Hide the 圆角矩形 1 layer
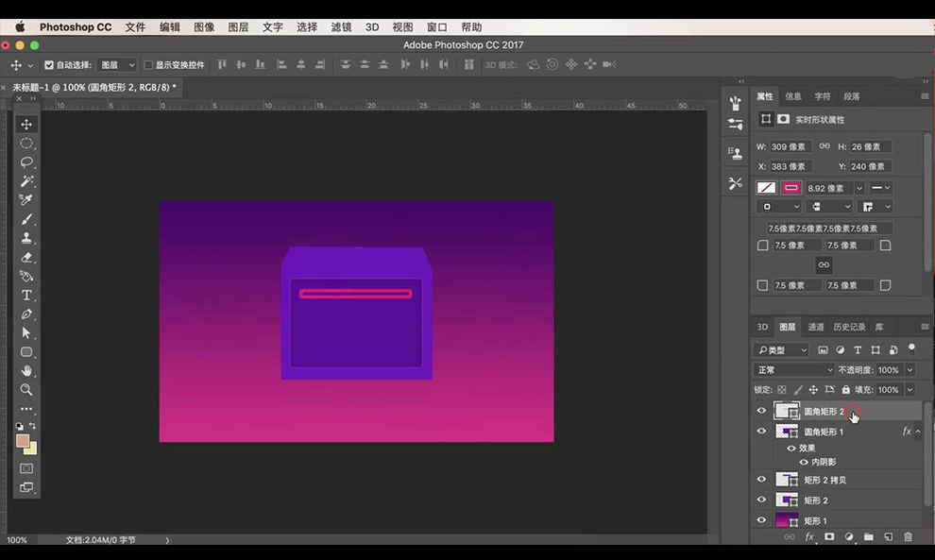This screenshot has height=560, width=935. click(x=761, y=431)
